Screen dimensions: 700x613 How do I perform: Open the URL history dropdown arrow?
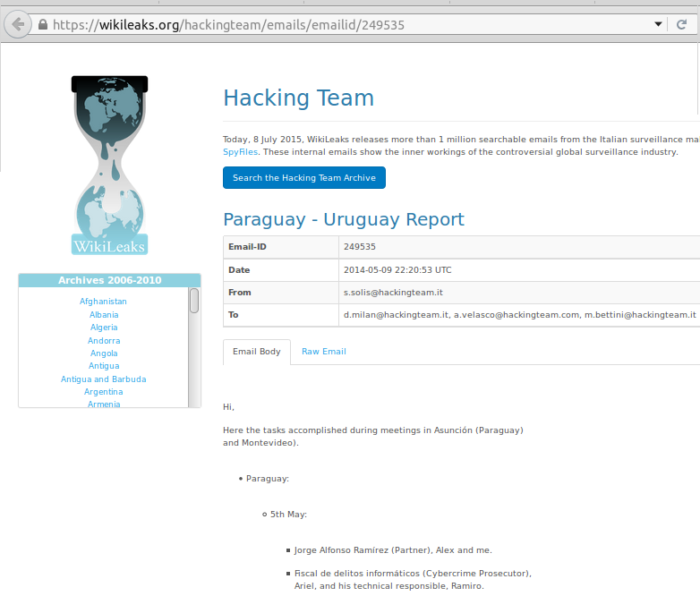658,24
